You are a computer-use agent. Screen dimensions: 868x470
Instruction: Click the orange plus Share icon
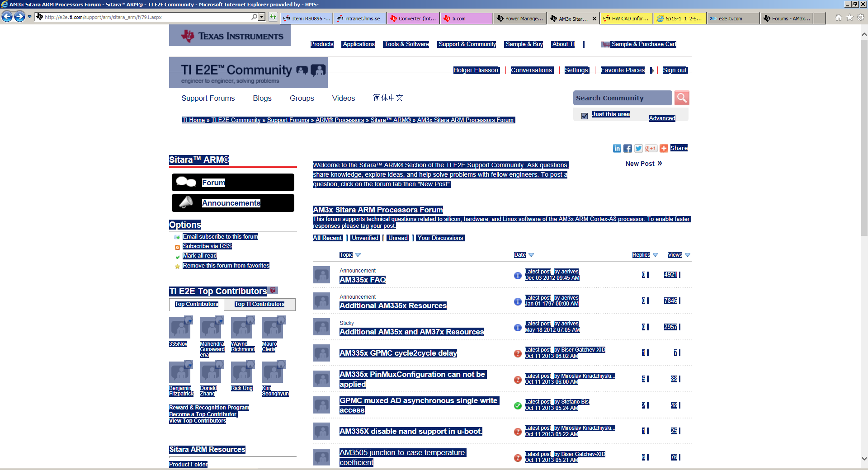coord(664,148)
